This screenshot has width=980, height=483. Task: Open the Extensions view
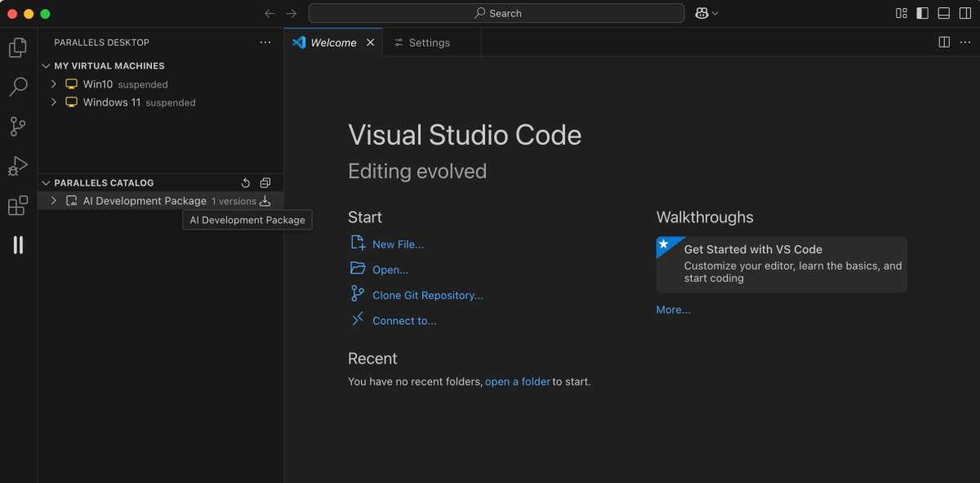click(18, 205)
